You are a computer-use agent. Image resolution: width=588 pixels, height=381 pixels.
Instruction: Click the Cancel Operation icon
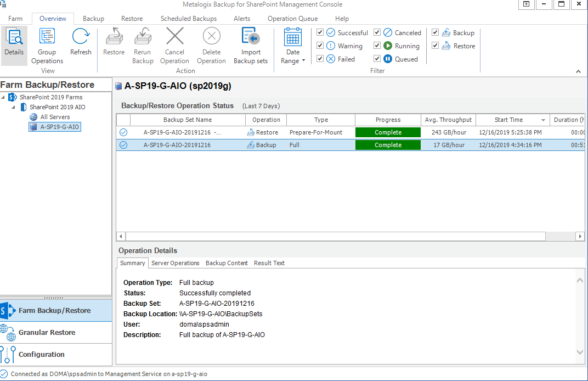click(x=175, y=36)
